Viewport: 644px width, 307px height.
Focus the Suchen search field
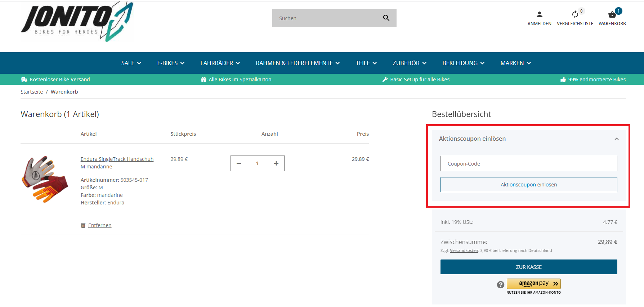[x=327, y=18]
